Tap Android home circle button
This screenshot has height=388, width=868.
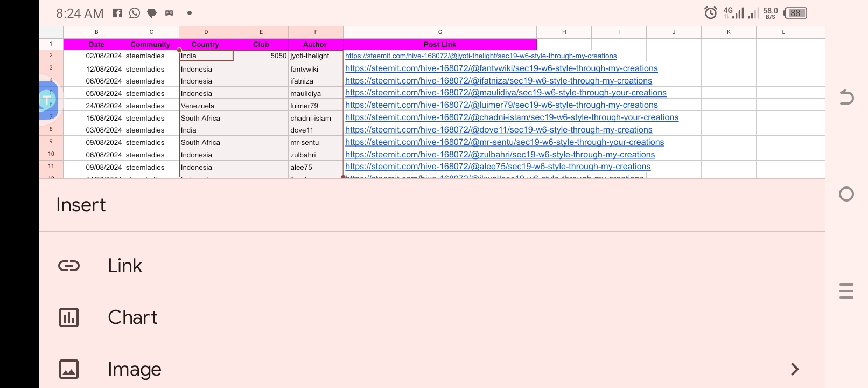pyautogui.click(x=846, y=194)
